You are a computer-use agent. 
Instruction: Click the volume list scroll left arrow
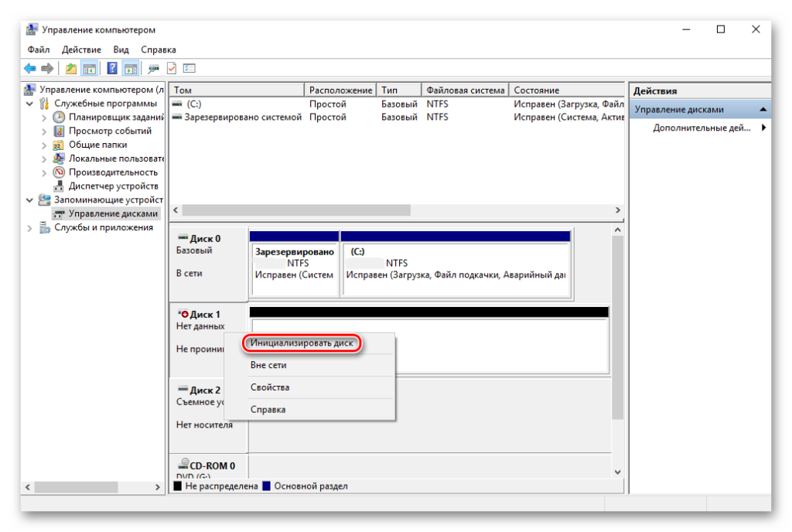(x=176, y=210)
